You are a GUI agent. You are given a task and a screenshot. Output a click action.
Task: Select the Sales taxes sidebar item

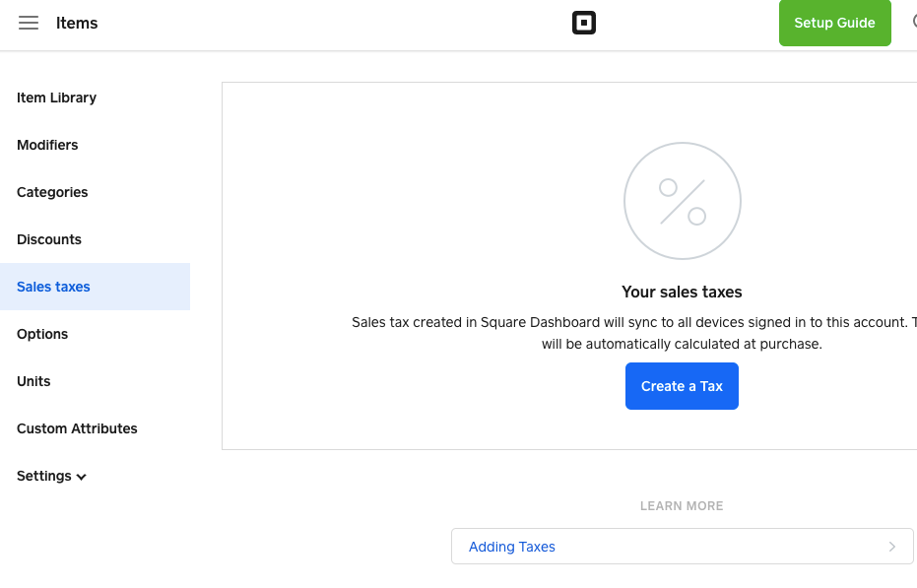pos(53,287)
